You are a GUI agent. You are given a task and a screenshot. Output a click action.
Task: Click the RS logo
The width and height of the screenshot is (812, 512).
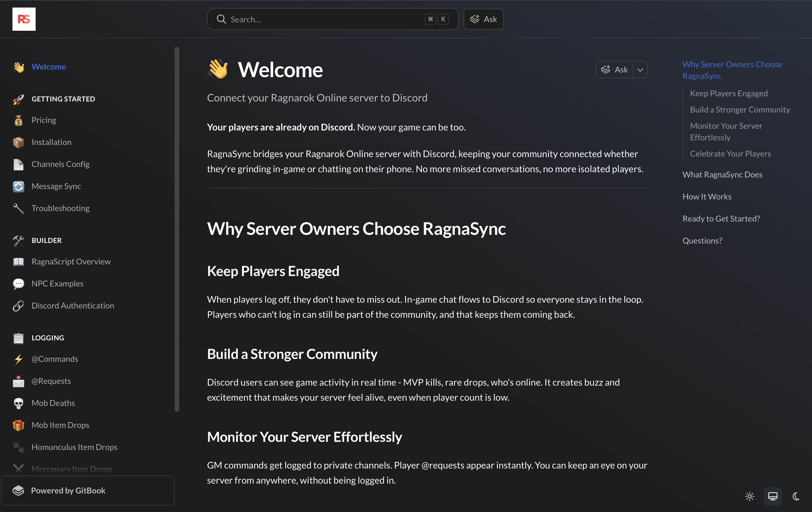24,19
